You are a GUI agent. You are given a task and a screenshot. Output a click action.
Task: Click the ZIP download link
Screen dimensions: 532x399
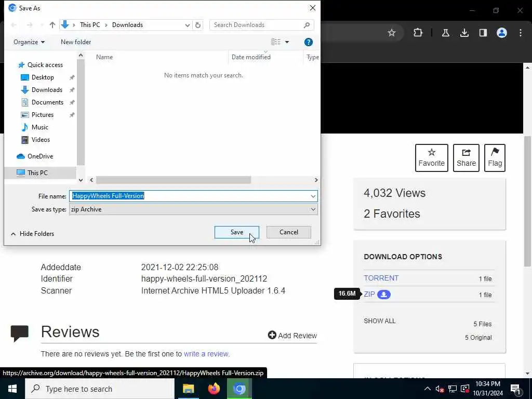[369, 294]
